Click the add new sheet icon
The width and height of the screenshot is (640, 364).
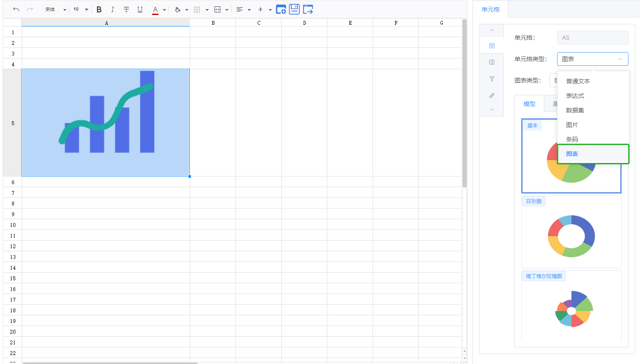pyautogui.click(x=281, y=9)
